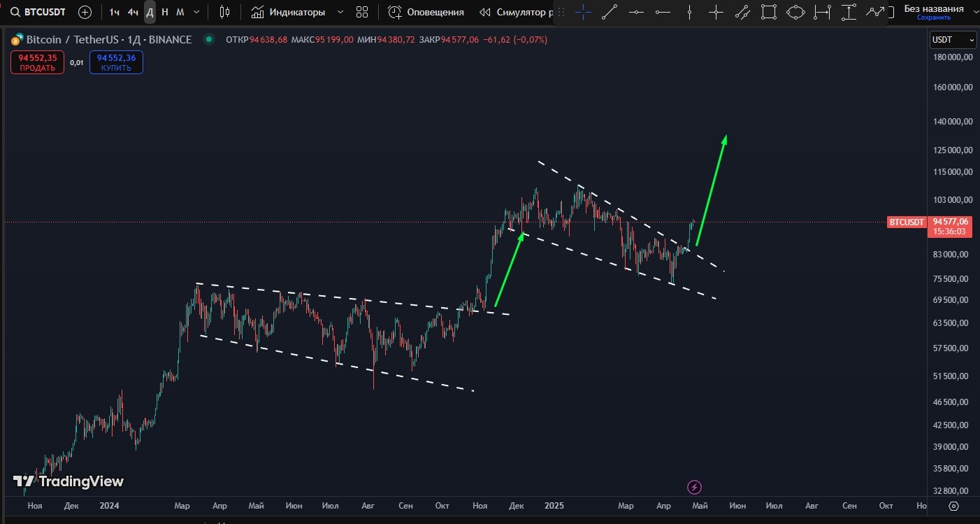Expand the Индикаторы favorites dropdown arrow

pos(340,12)
